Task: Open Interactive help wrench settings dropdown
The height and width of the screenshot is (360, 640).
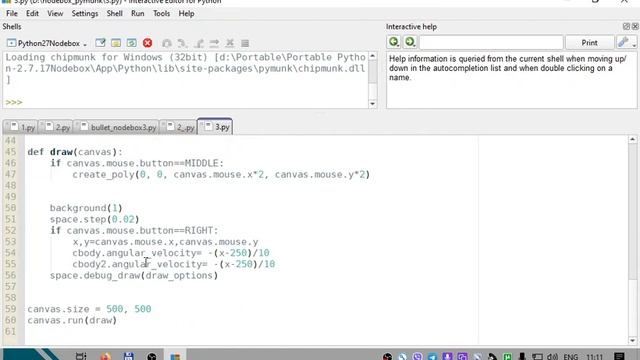Action: 627,42
